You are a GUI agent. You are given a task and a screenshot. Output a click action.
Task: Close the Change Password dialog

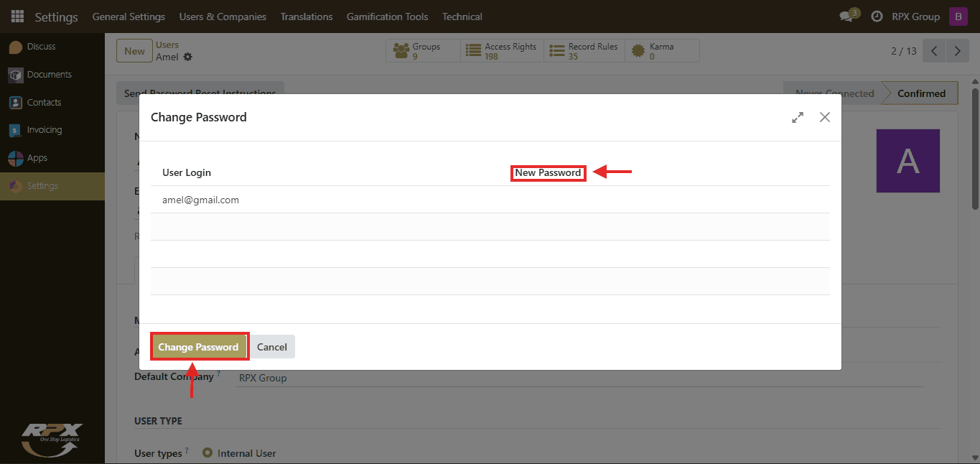point(825,117)
